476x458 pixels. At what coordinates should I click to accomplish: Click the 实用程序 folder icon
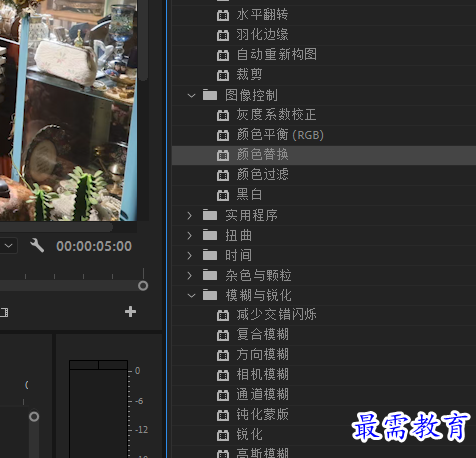[x=210, y=215]
